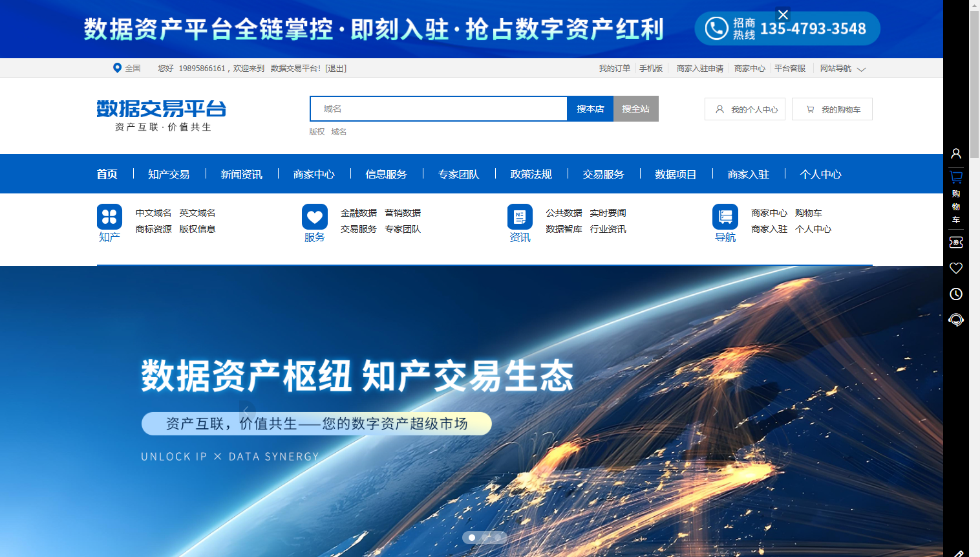980x557 pixels.
Task: Open 商家中心 link in top bar
Action: coord(750,69)
